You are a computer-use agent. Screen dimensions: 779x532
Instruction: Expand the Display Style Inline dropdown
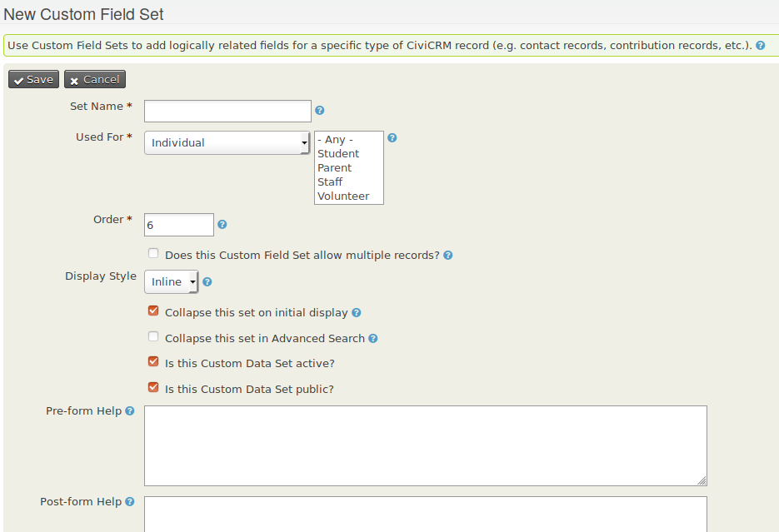click(x=172, y=282)
